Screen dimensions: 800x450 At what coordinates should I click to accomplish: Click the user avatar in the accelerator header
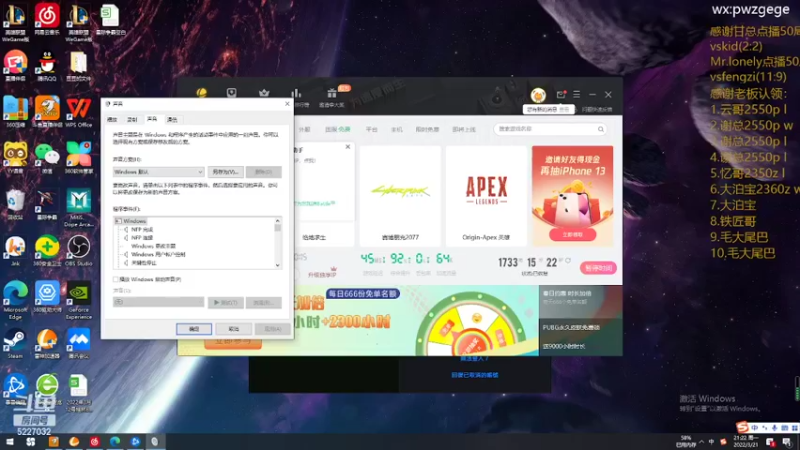click(x=538, y=95)
